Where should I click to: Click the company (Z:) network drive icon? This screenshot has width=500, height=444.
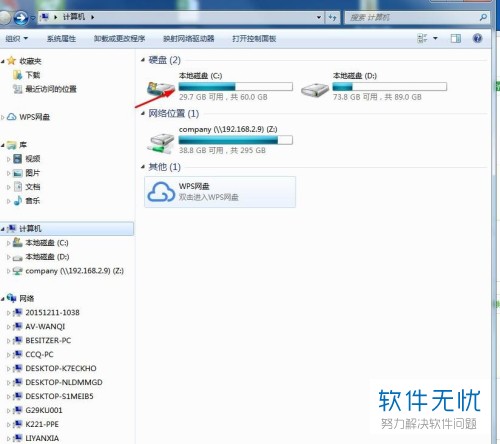click(161, 143)
